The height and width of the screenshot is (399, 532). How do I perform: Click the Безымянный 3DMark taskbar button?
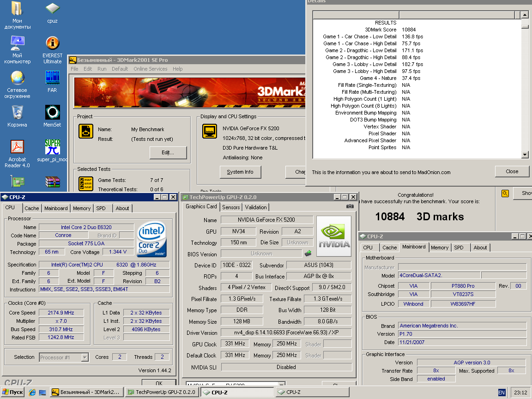pyautogui.click(x=86, y=392)
